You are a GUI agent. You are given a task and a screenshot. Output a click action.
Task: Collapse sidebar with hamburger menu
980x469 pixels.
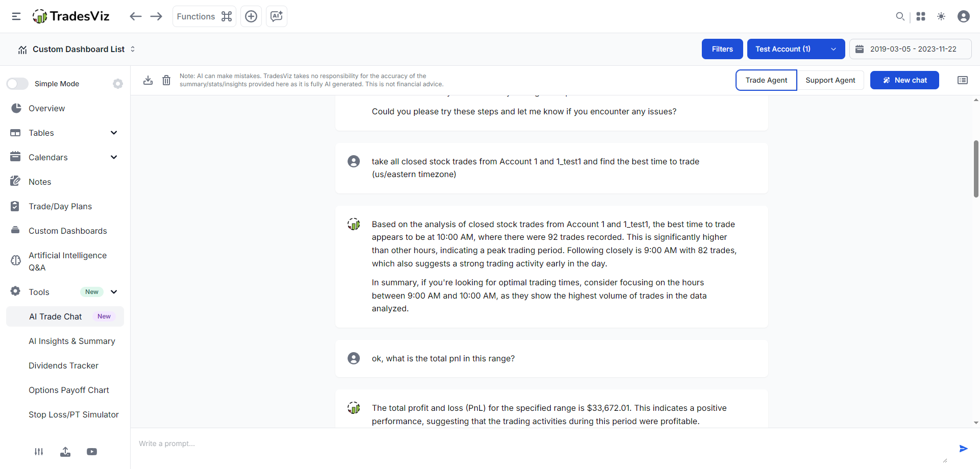click(16, 16)
